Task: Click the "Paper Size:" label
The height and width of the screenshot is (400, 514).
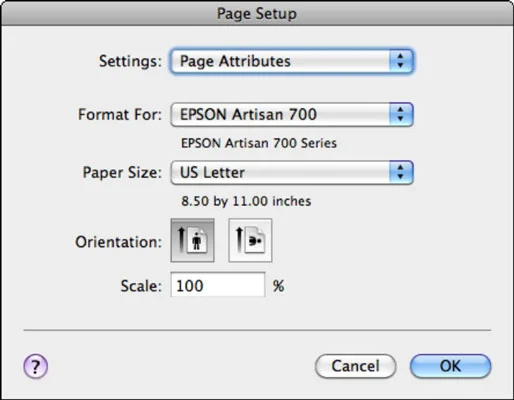Action: (x=122, y=173)
